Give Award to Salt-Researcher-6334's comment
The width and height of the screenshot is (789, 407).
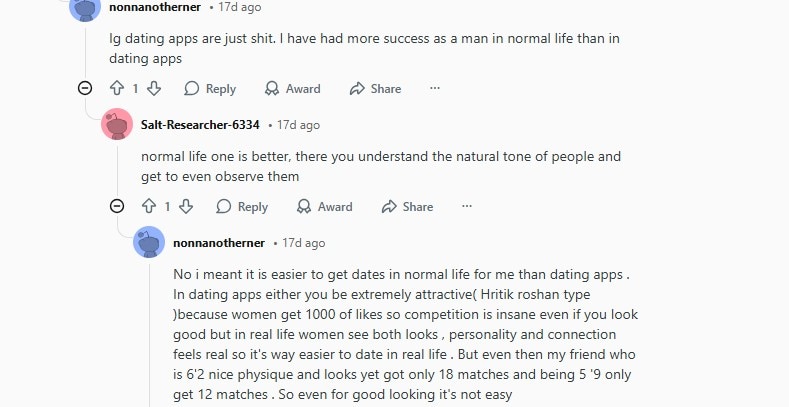tap(324, 207)
